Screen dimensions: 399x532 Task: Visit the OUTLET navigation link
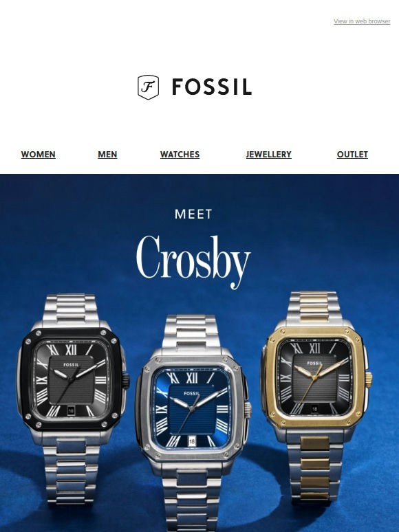[x=352, y=155]
